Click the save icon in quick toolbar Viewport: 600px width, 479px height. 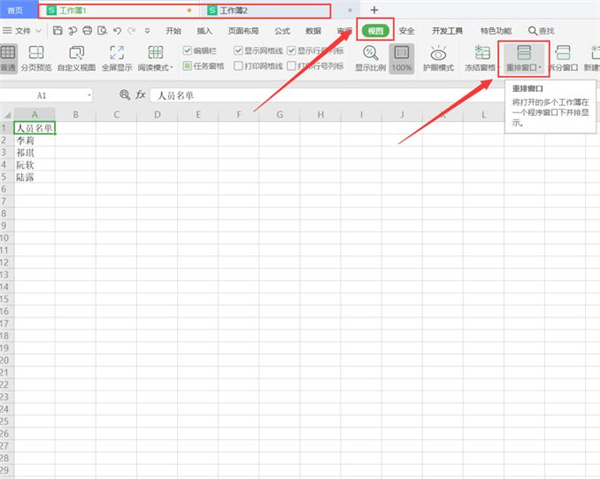pyautogui.click(x=70, y=31)
